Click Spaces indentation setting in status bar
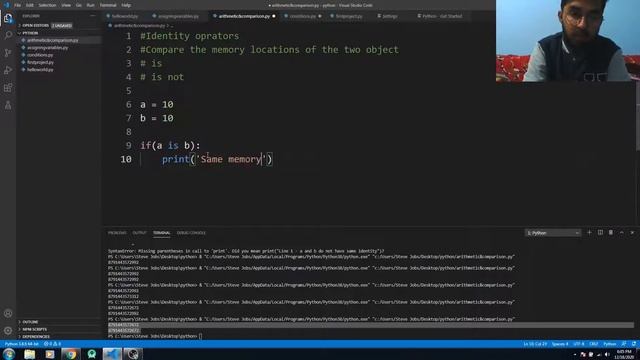640x360 pixels. [x=560, y=344]
